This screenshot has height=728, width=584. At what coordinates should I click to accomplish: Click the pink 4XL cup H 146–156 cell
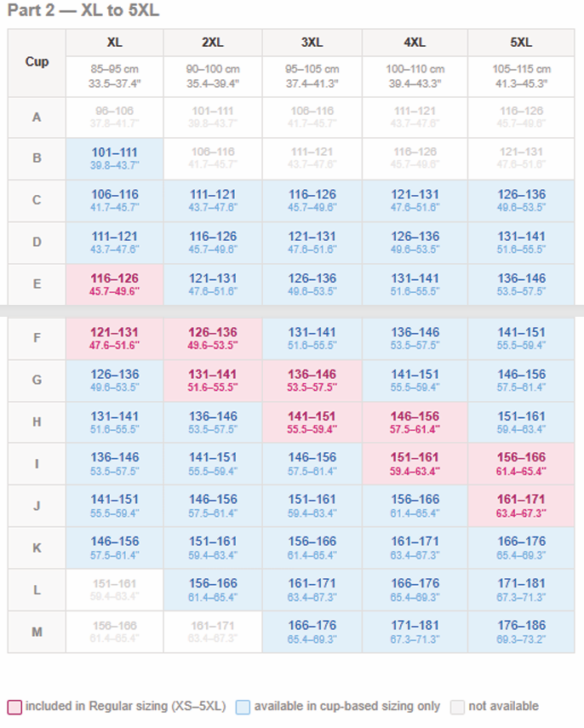pyautogui.click(x=415, y=422)
